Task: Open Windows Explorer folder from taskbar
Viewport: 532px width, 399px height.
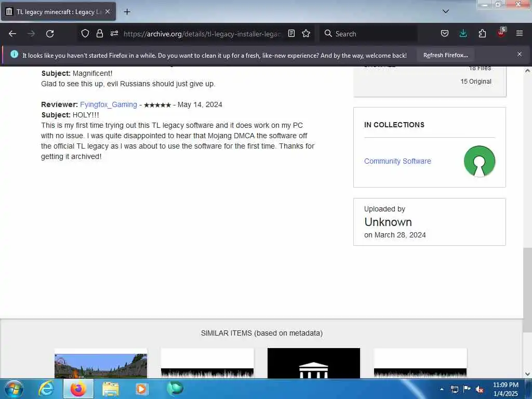Action: click(111, 389)
